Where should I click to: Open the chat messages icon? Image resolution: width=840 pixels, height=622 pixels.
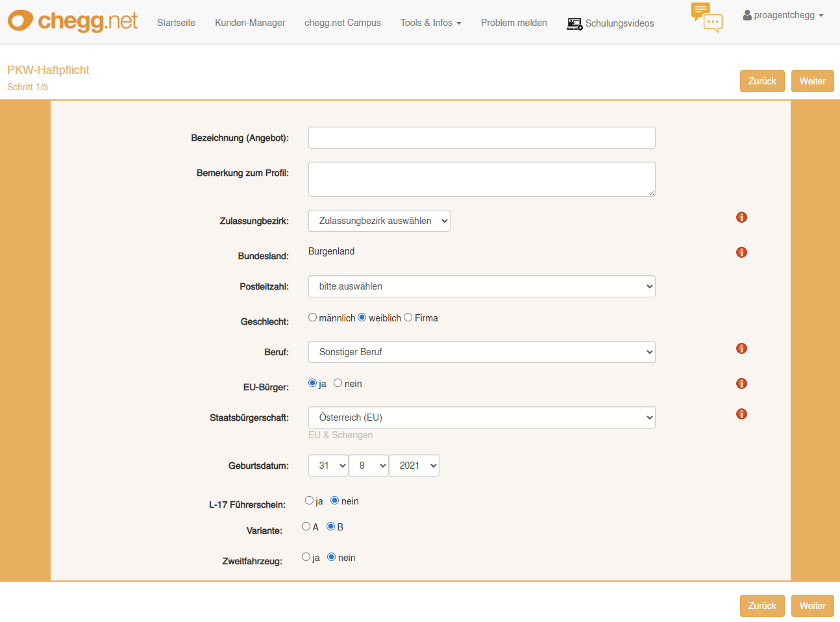click(x=706, y=18)
